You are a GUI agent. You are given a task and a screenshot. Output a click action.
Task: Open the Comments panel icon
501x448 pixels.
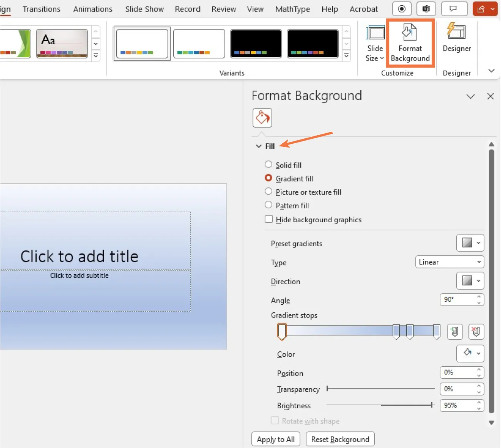454,8
